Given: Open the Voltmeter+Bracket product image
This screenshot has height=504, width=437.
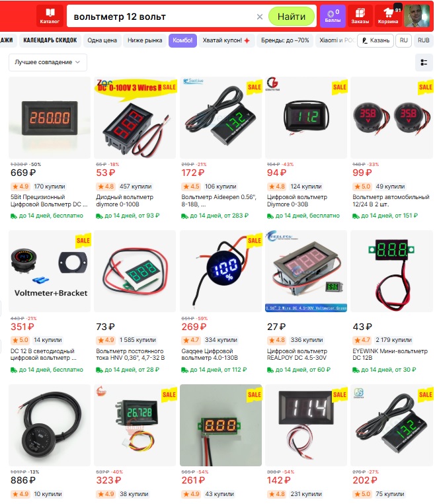Looking at the screenshot, I should (x=50, y=271).
